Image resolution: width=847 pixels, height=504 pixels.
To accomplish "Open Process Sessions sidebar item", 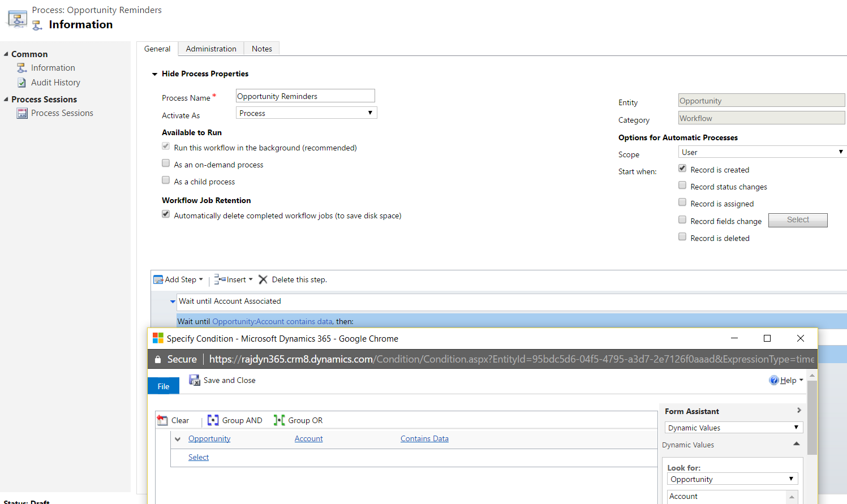I will pos(62,113).
